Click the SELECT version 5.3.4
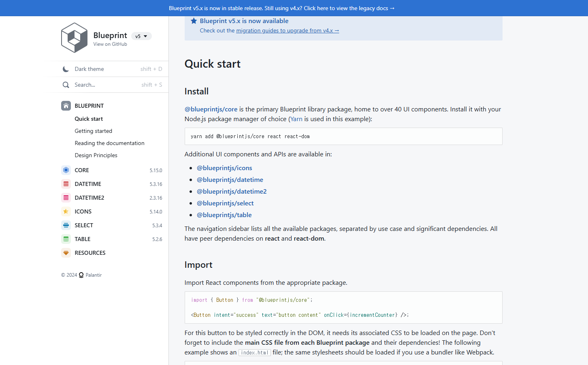Screen dimensions: 588x365 [x=157, y=226]
